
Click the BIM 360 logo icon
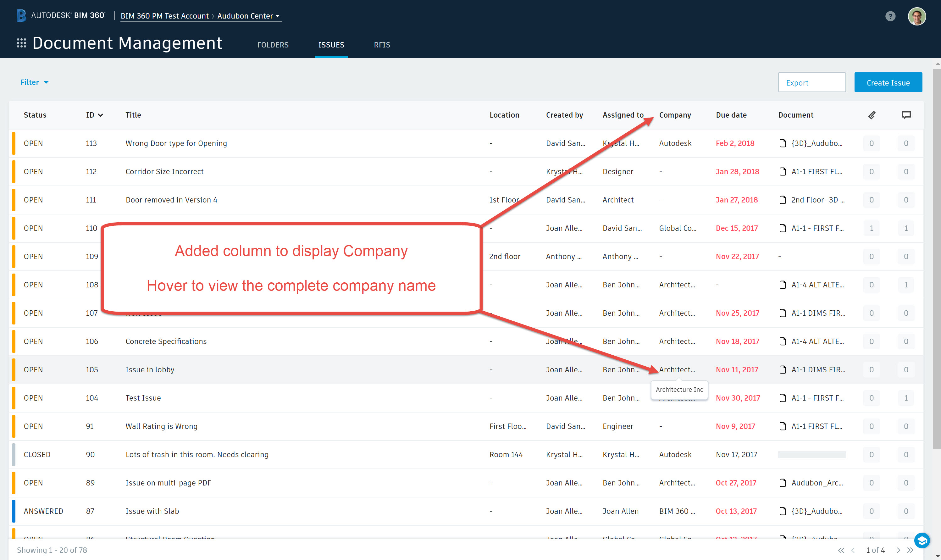point(21,15)
